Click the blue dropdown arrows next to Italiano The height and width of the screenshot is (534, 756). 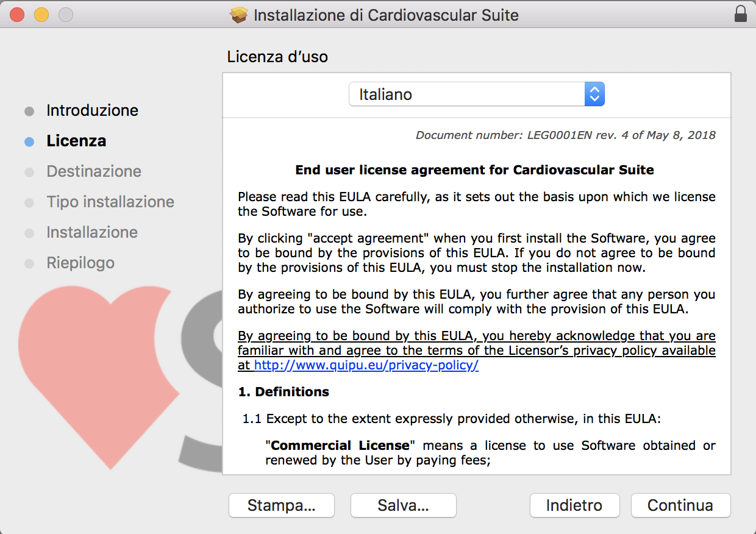point(594,94)
